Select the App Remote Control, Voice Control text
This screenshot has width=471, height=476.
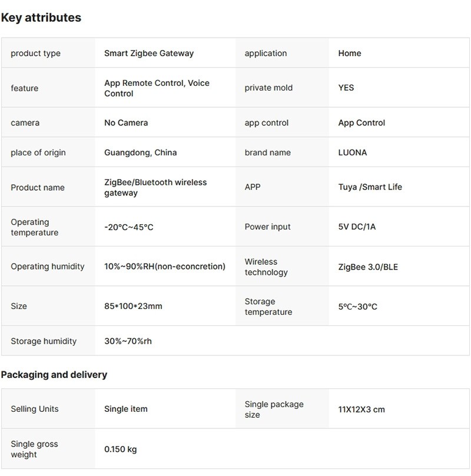pyautogui.click(x=157, y=88)
